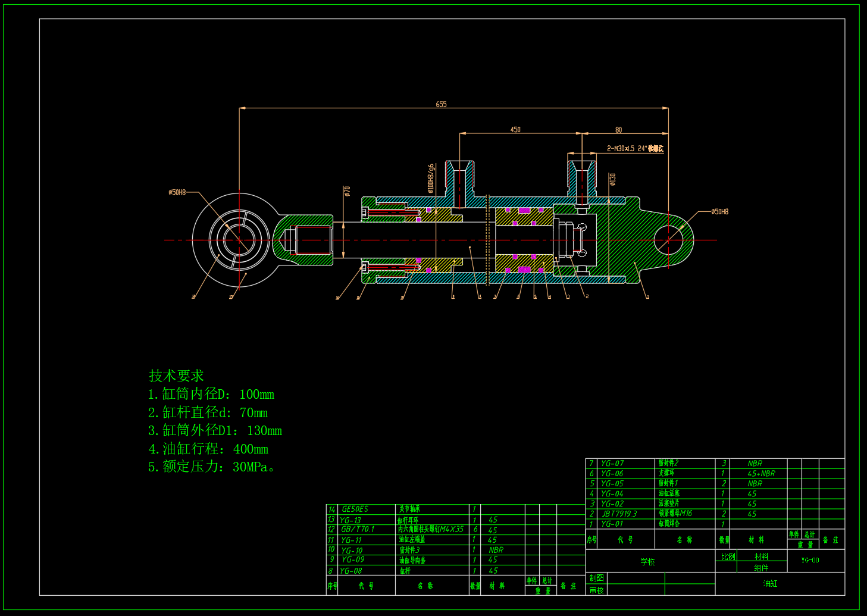Click the YG-02 part code cell
This screenshot has height=616, width=867.
[x=612, y=504]
